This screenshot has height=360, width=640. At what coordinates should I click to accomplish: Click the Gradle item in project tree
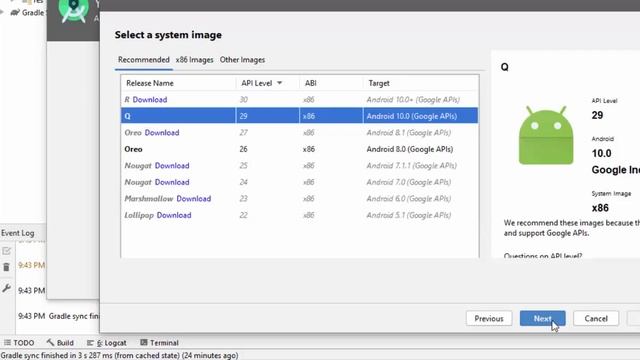(27, 13)
